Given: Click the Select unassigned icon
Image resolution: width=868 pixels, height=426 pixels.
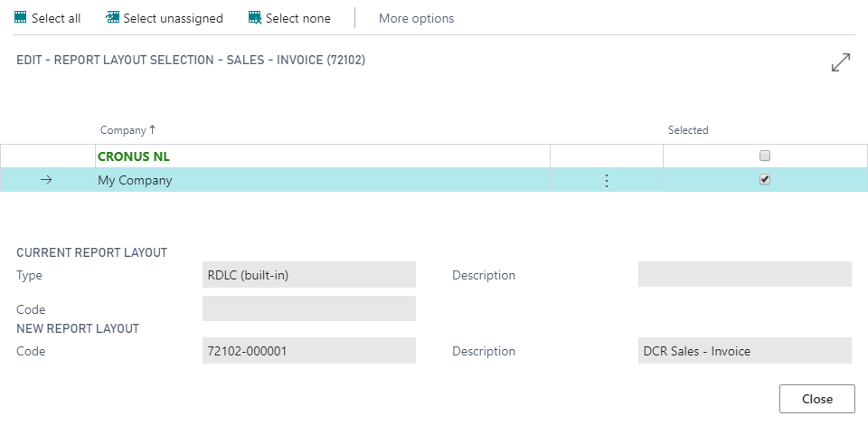Looking at the screenshot, I should click(x=113, y=18).
